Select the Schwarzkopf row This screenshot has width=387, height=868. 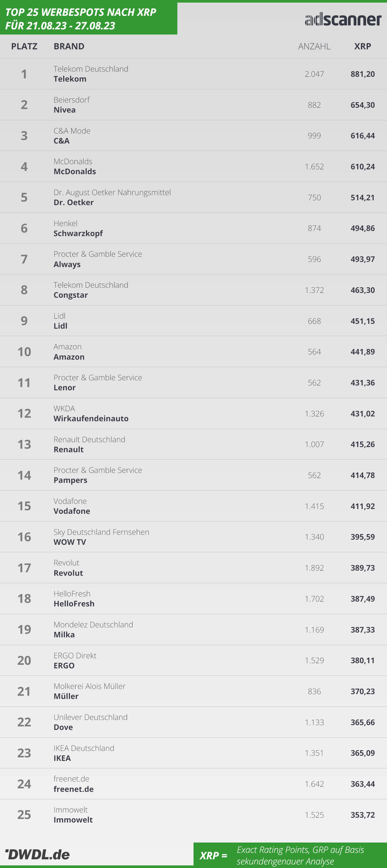pyautogui.click(x=193, y=228)
